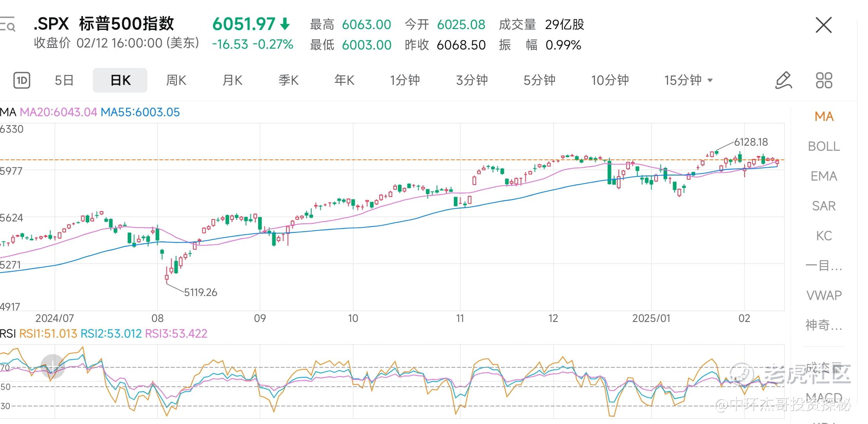The image size is (868, 424).
Task: Enable the BOLL indicator overlay
Action: coord(824,146)
